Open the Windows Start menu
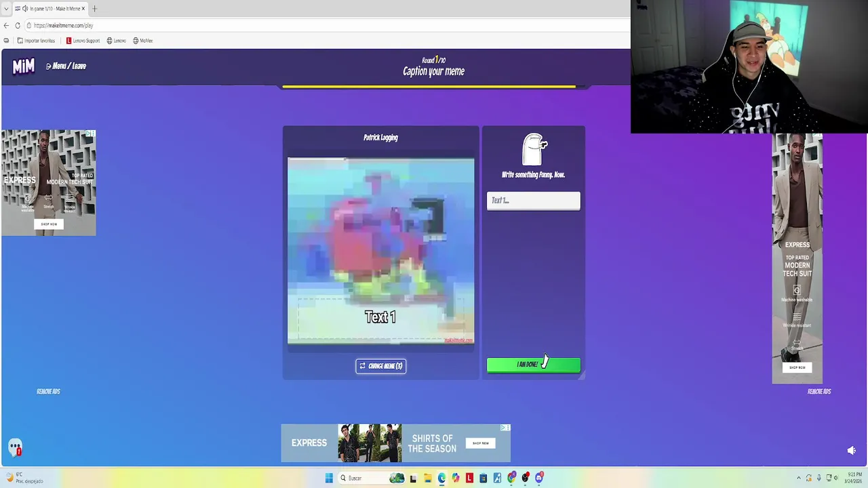This screenshot has height=488, width=868. [329, 479]
